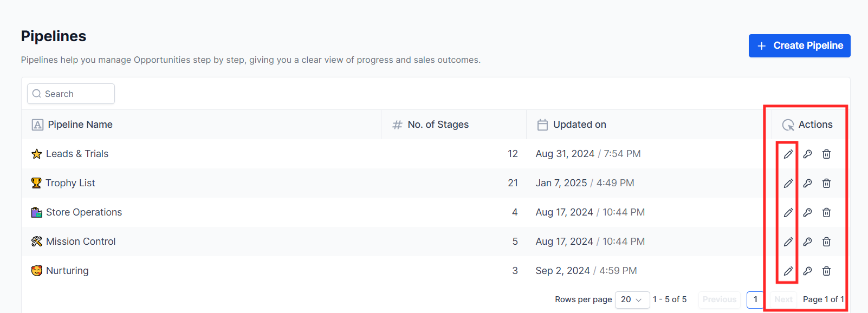Screen dimensions: 868x313
Task: Edit the Trophy List pipeline
Action: [x=788, y=184]
